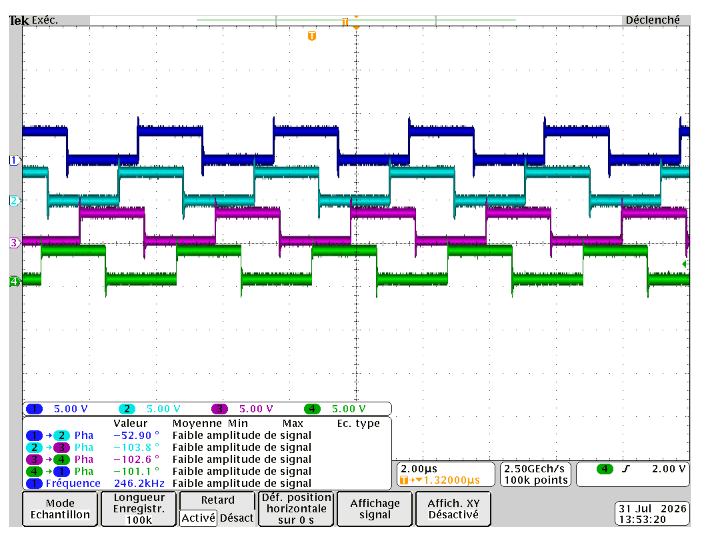The height and width of the screenshot is (537, 708).
Task: Click the channel 2 ground marker
Action: (14, 201)
